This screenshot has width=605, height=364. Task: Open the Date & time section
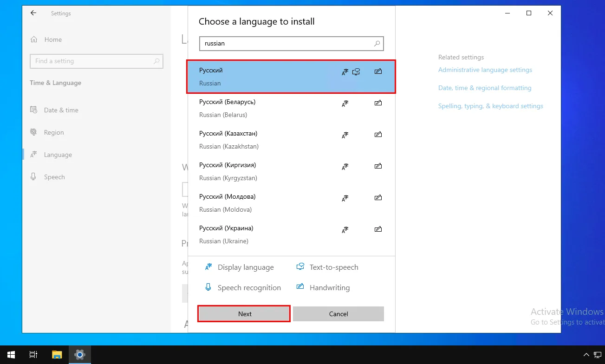(x=61, y=110)
